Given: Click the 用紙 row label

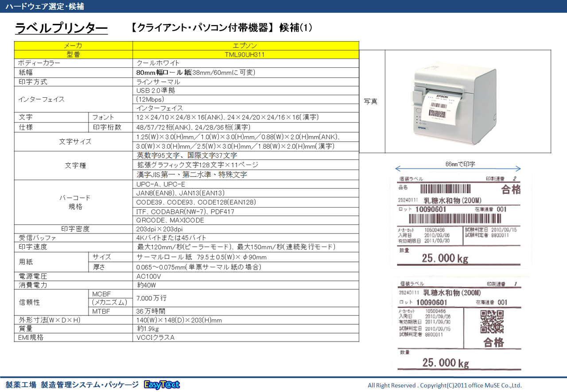Looking at the screenshot, I should coord(25,262).
